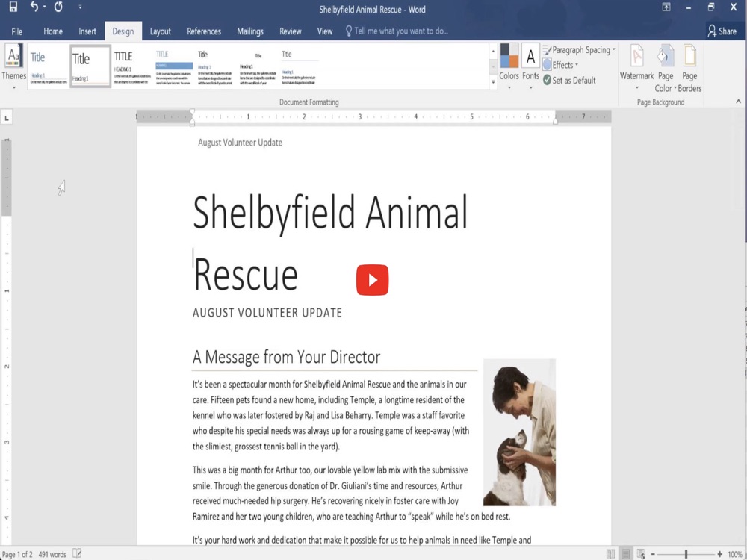Viewport: 747px width, 560px height.
Task: Open the Watermark dropdown arrow
Action: pyautogui.click(x=637, y=87)
